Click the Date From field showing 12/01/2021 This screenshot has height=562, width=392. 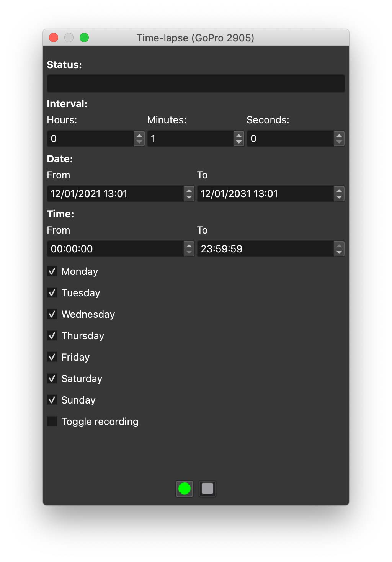pos(115,194)
